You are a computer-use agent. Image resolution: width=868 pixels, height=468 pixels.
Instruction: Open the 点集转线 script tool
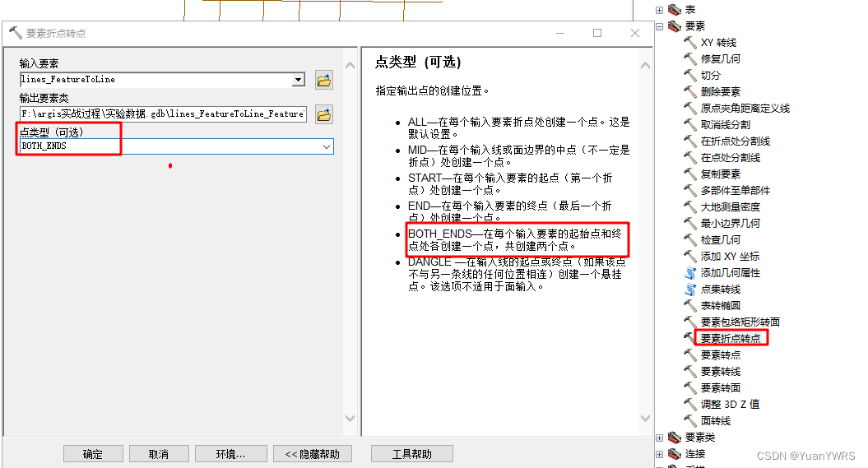point(720,290)
